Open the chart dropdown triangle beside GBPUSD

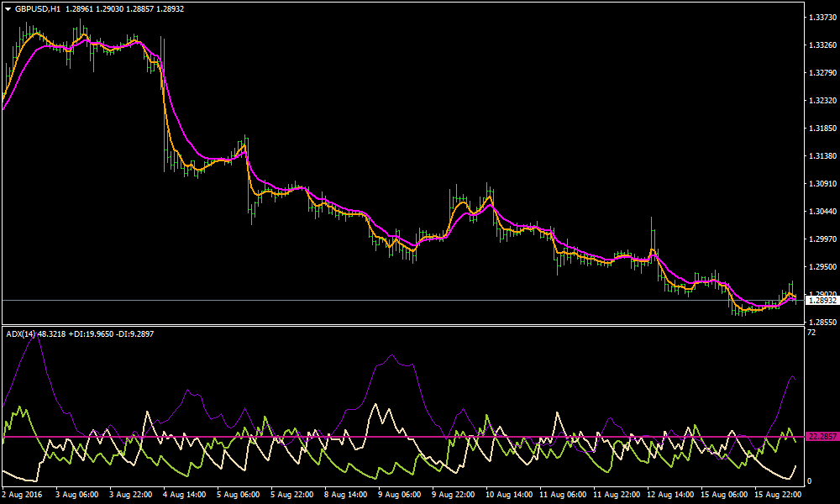(8, 8)
